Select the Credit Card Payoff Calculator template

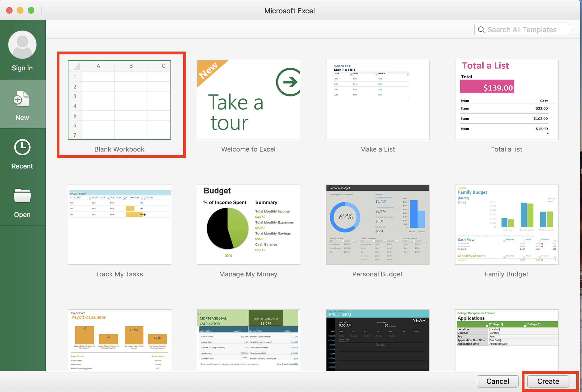pyautogui.click(x=119, y=340)
